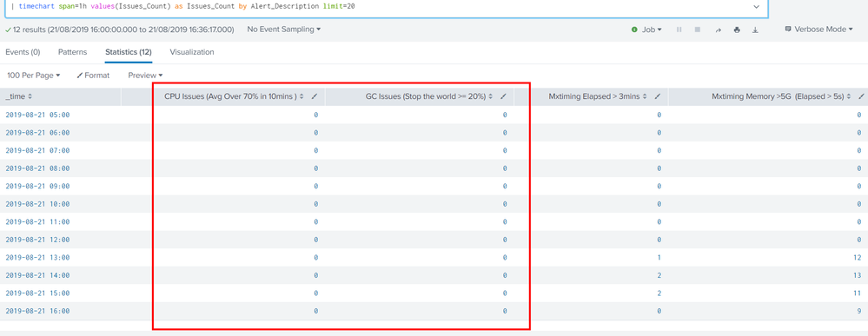This screenshot has width=868, height=336.
Task: Sort by GC Issues column header
Action: pos(429,96)
